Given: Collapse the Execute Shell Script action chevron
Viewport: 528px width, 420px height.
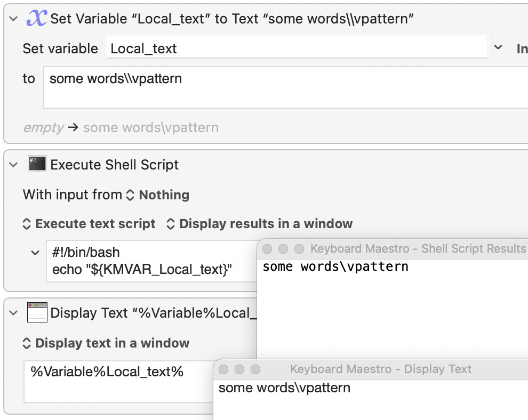Looking at the screenshot, I should click(13, 165).
